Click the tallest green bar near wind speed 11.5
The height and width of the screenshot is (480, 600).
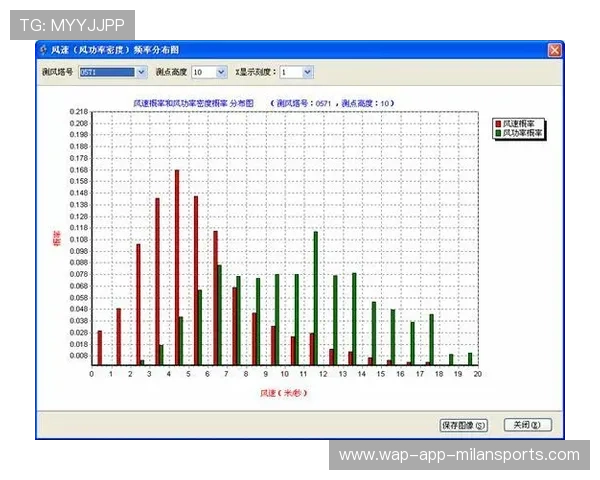coord(316,298)
